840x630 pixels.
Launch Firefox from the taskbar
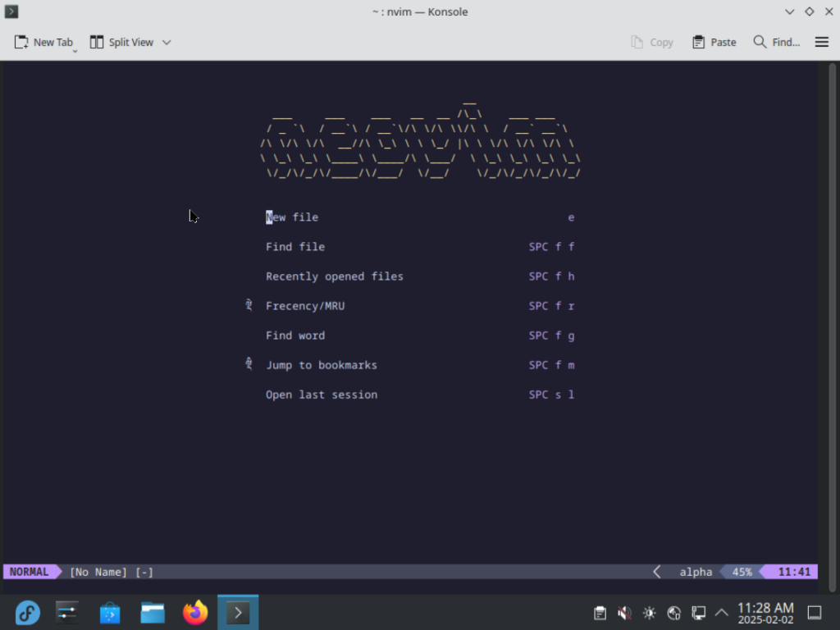pos(195,613)
